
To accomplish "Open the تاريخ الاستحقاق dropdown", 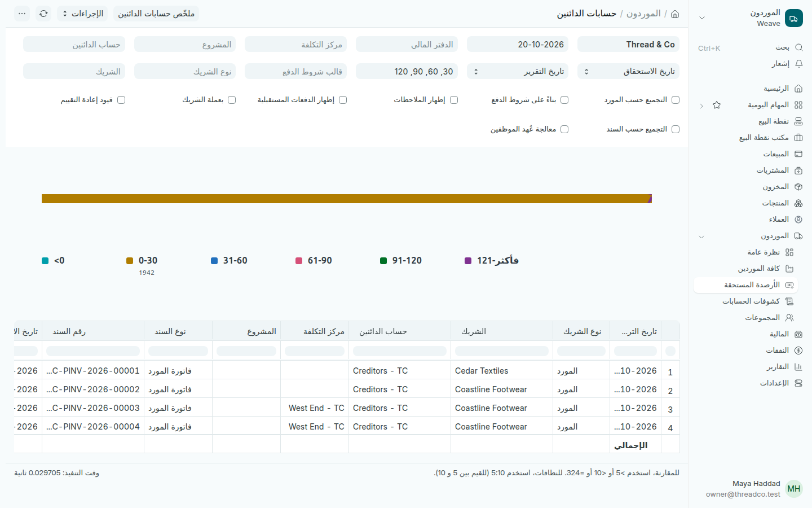I will 629,72.
